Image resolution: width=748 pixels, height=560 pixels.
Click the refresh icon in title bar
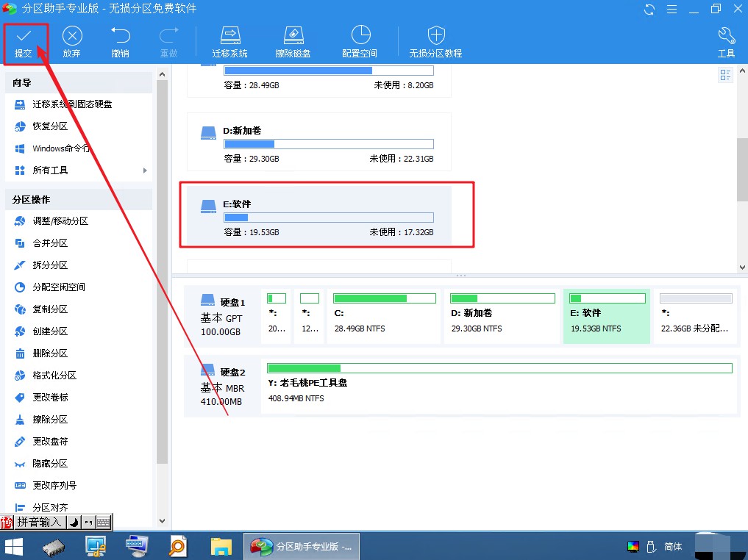(649, 9)
